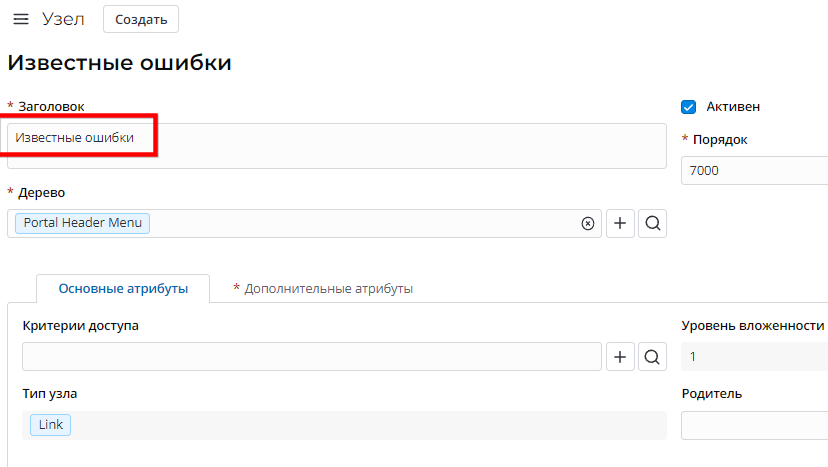
Task: Open Критерии доступа lookup magnifier
Action: pyautogui.click(x=652, y=357)
